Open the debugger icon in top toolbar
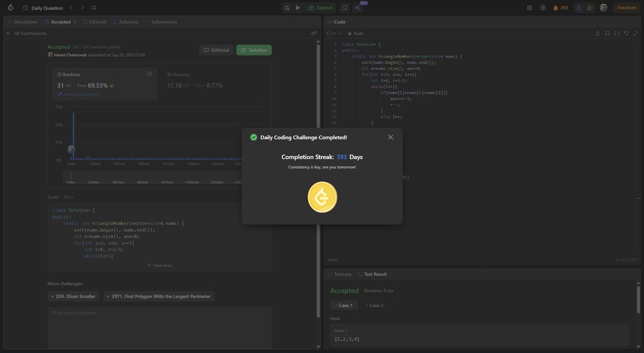The image size is (644, 353). 287,8
